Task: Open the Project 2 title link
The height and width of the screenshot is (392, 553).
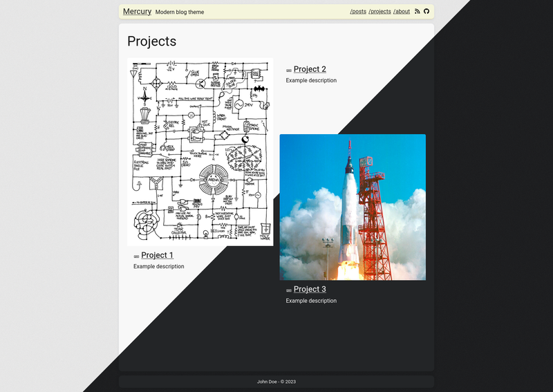Action: click(310, 69)
